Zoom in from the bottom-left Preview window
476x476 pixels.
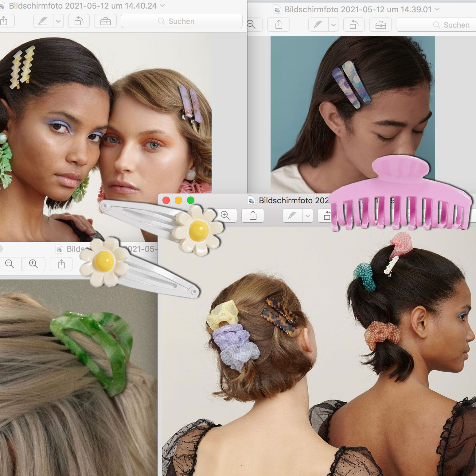(33, 264)
